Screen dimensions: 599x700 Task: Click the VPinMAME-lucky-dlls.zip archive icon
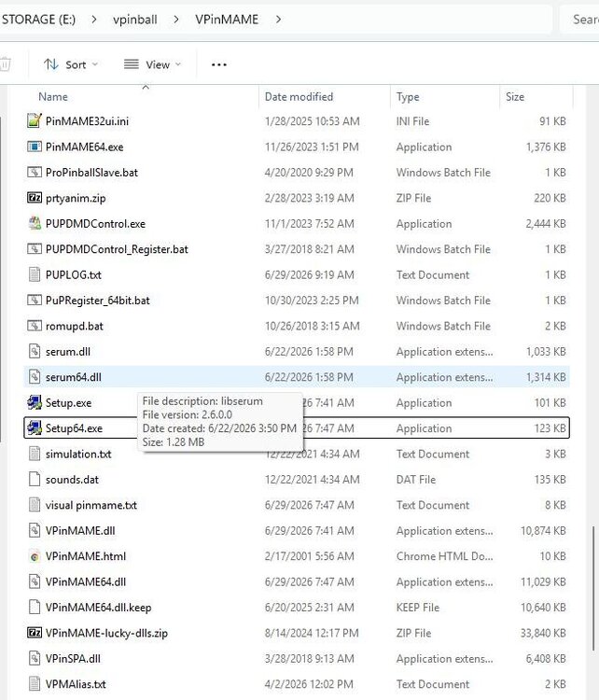(x=35, y=633)
